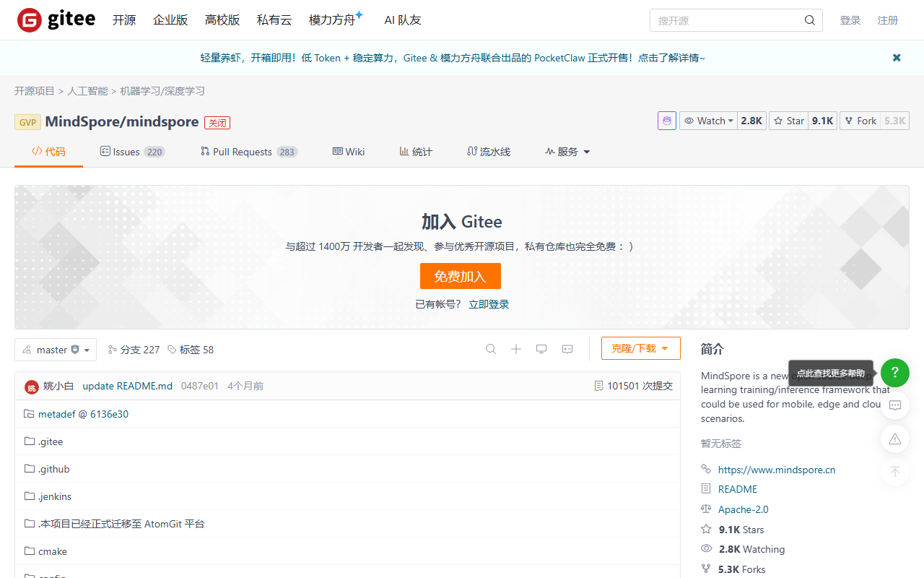Open the Issues tab
The width and height of the screenshot is (924, 578).
[132, 152]
